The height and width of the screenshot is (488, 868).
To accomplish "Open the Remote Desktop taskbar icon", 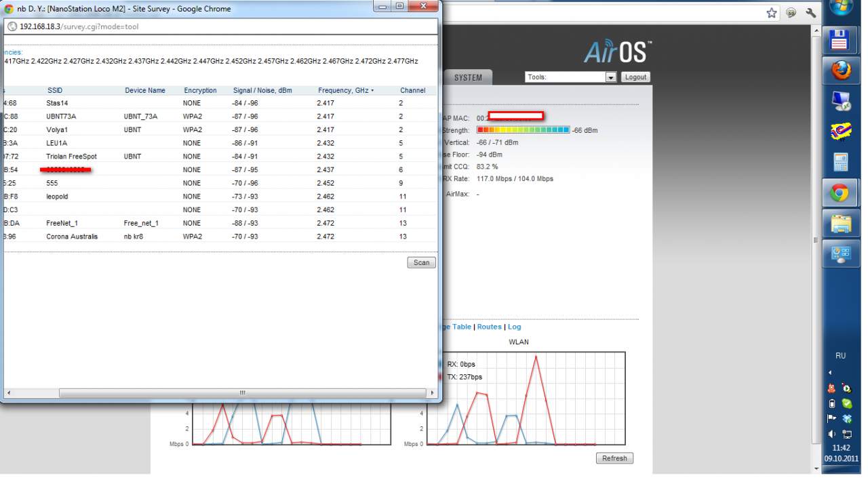I will 840,101.
